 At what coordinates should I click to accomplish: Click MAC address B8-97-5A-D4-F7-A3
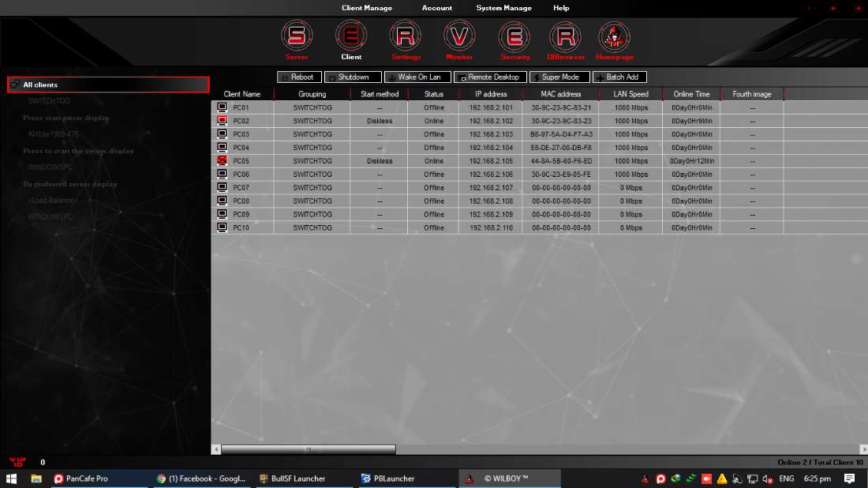pyautogui.click(x=561, y=134)
